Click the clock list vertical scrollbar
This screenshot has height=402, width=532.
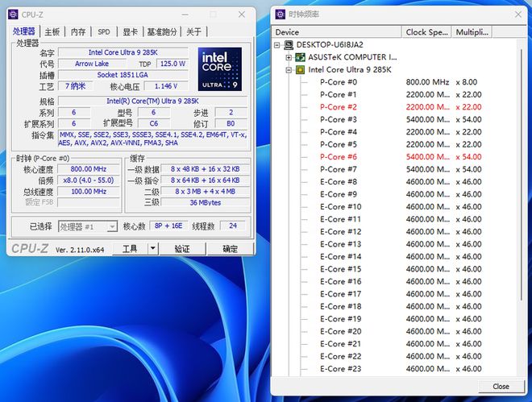tap(522, 175)
